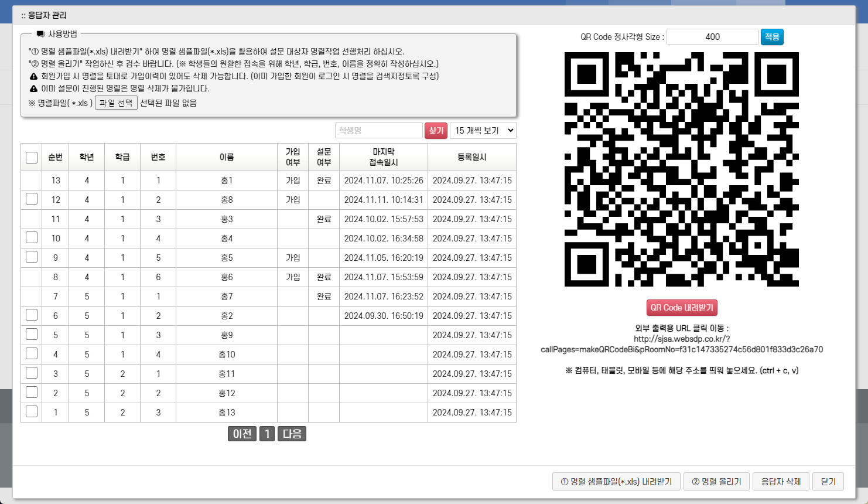Open the '15 개씩 보기' page size dropdown
Screen dimensions: 868x504
(x=483, y=131)
